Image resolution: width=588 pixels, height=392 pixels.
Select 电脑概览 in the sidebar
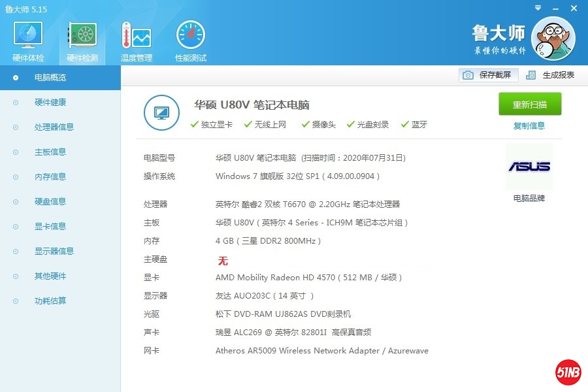pyautogui.click(x=50, y=78)
